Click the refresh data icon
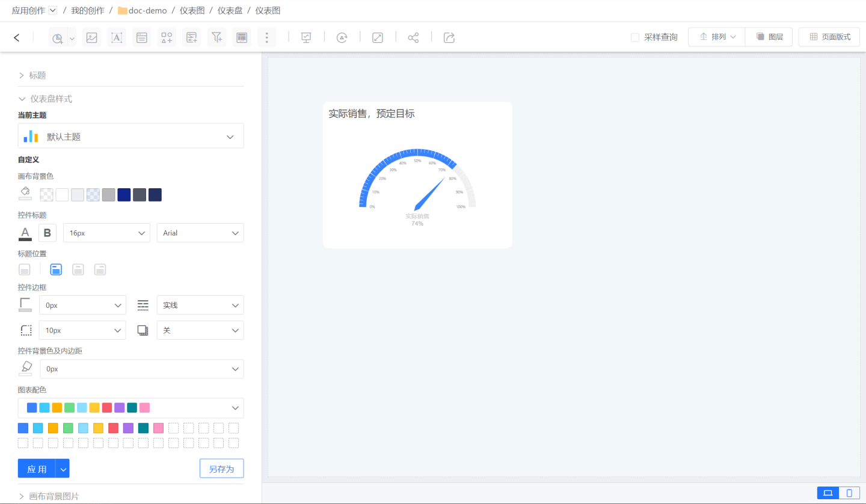The width and height of the screenshot is (866, 504). (342, 37)
